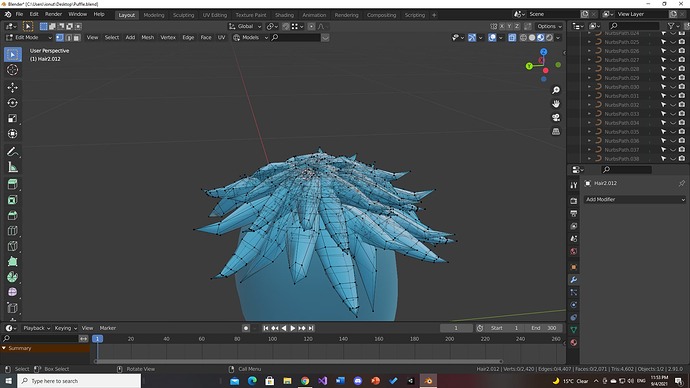
Task: Select the Scale tool
Action: tap(12, 118)
